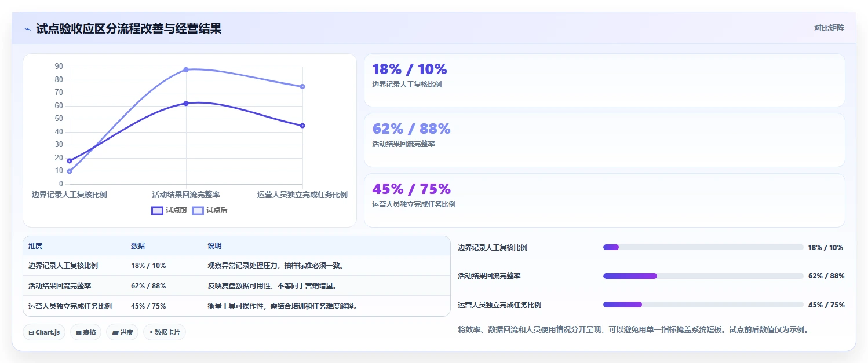
Task: Click the 试点后 legend color box
Action: click(x=198, y=210)
